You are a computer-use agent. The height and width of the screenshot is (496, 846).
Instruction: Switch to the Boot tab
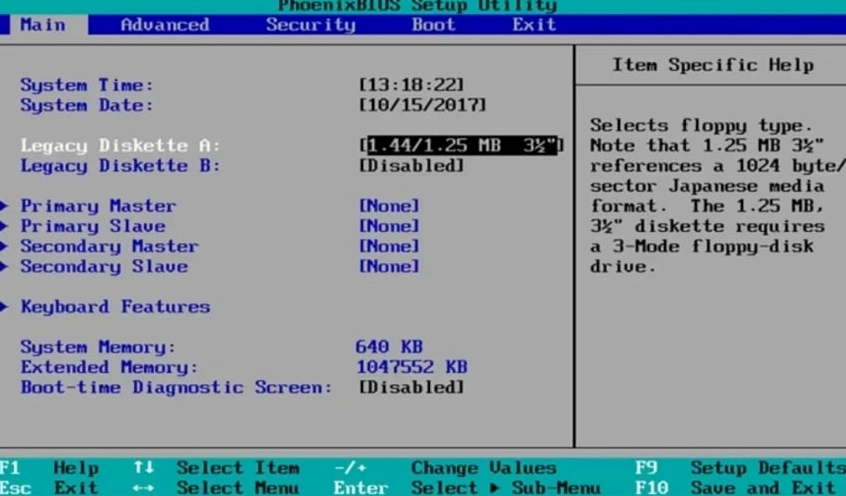point(433,25)
